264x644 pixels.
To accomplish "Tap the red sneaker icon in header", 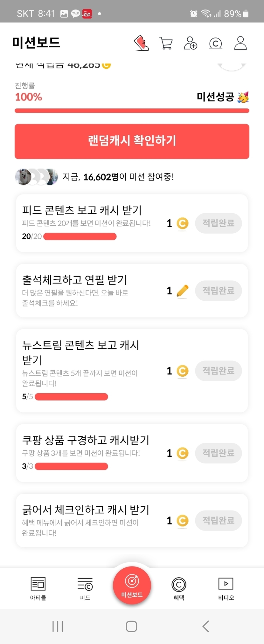I will point(142,43).
